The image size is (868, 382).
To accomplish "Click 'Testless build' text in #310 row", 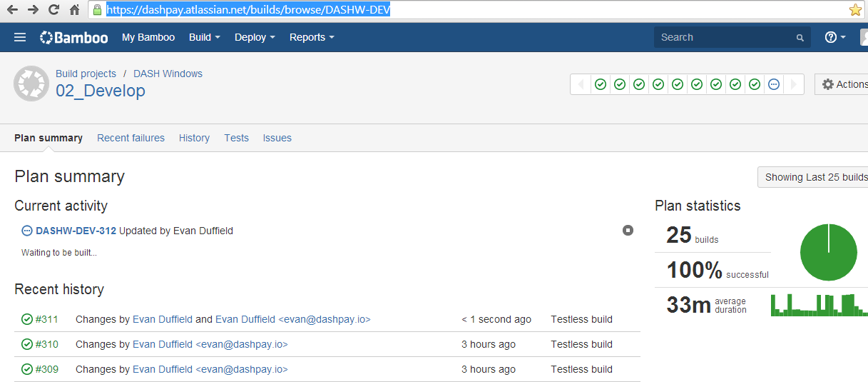I will pos(581,344).
